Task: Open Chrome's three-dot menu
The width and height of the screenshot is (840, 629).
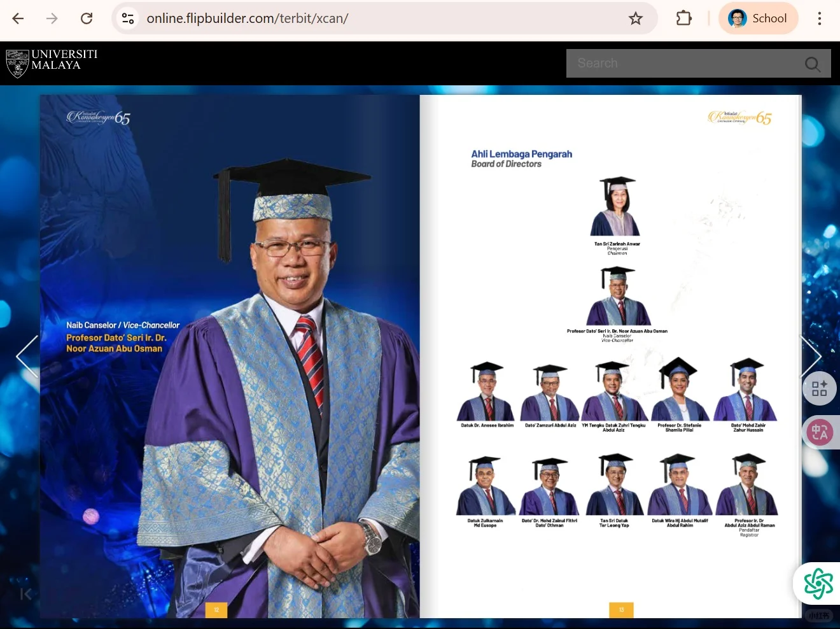Action: [819, 18]
